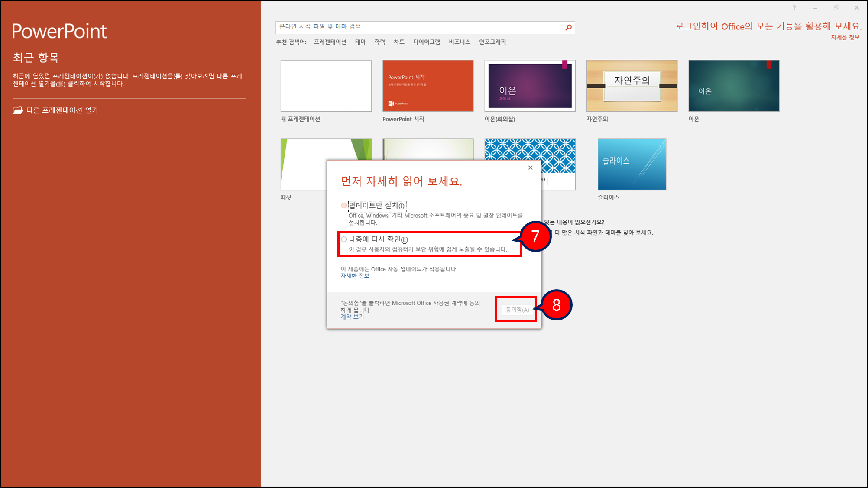Select the '슬라이스' blue template

632,164
